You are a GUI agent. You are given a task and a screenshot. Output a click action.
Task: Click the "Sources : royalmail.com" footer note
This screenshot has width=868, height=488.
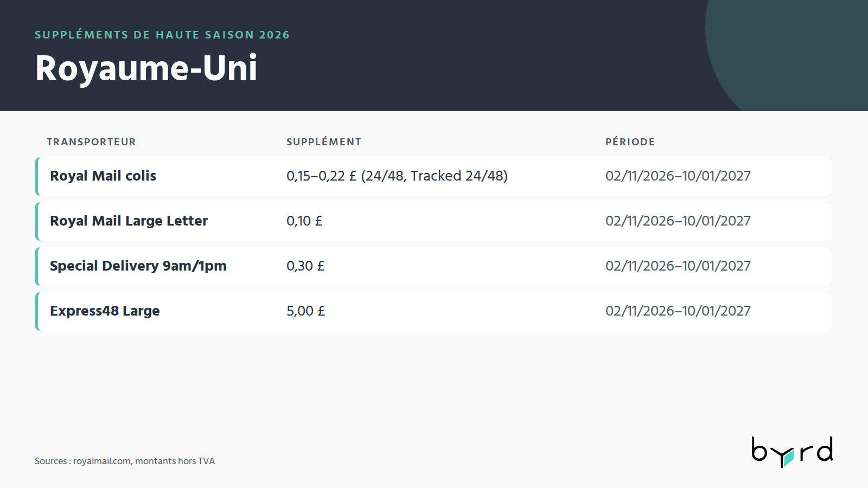125,461
